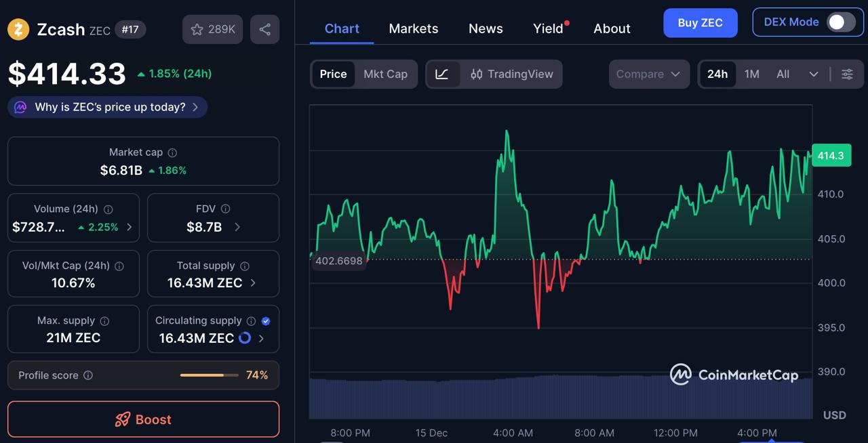Open the All timeframe dropdown chevron
The width and height of the screenshot is (868, 443).
coord(814,75)
